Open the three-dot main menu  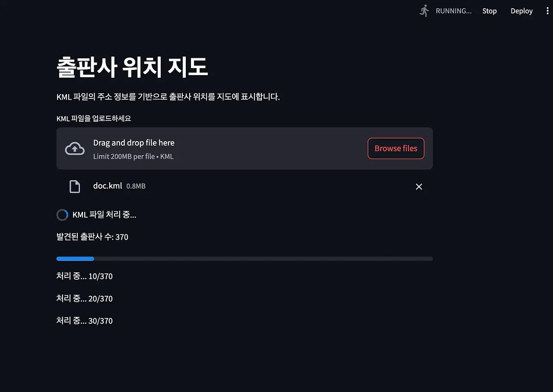tap(547, 11)
